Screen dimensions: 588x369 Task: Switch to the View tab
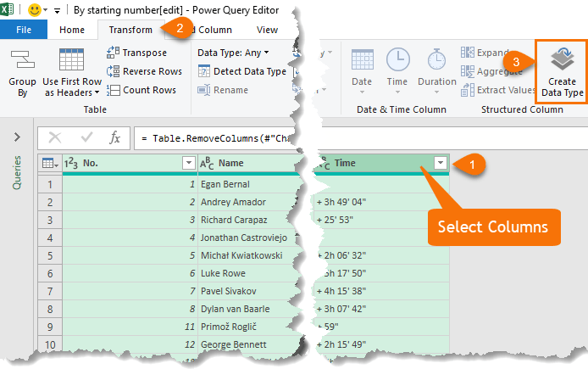[267, 30]
